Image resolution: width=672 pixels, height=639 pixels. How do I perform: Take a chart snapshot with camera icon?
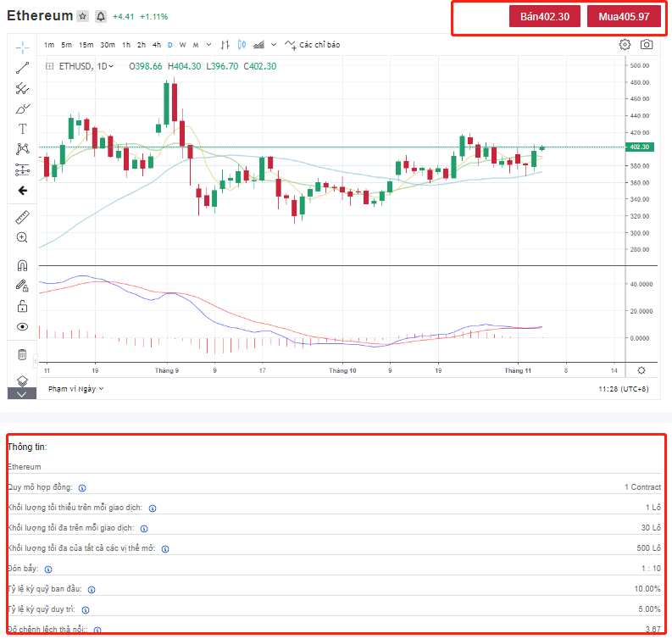[647, 44]
